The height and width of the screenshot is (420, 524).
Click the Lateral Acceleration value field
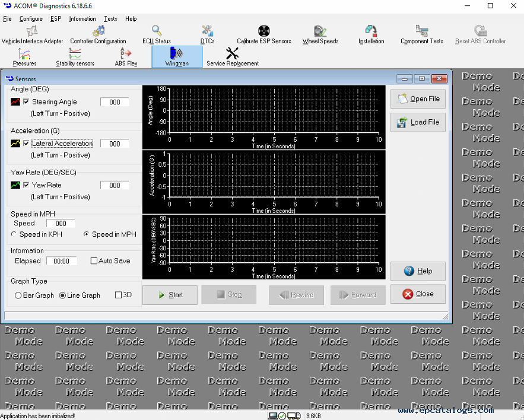pyautogui.click(x=115, y=144)
